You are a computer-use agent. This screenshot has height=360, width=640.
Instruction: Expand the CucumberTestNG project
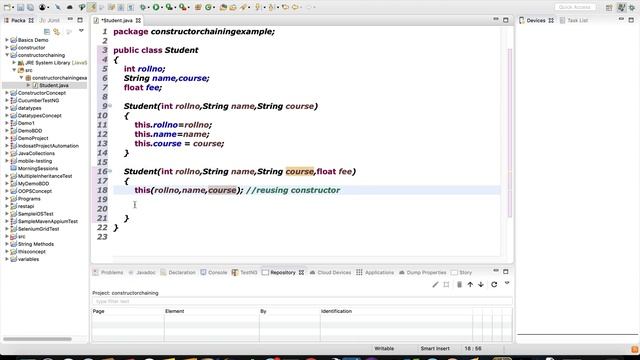coord(7,100)
